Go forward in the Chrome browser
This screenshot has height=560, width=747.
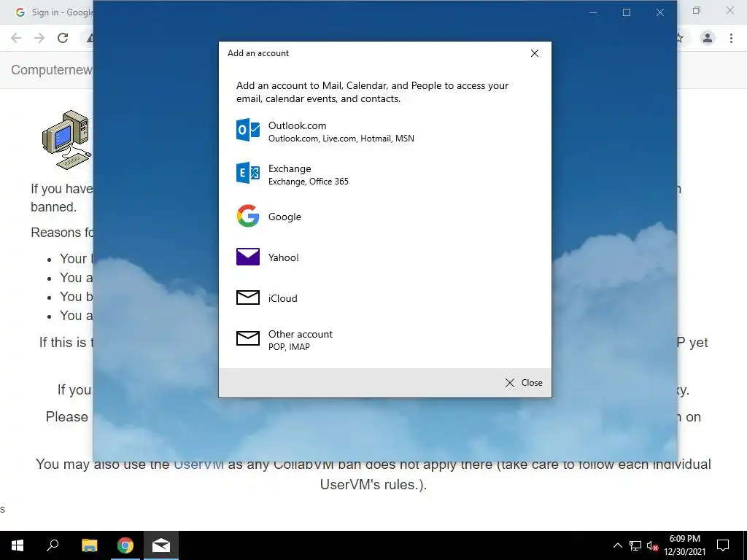39,38
